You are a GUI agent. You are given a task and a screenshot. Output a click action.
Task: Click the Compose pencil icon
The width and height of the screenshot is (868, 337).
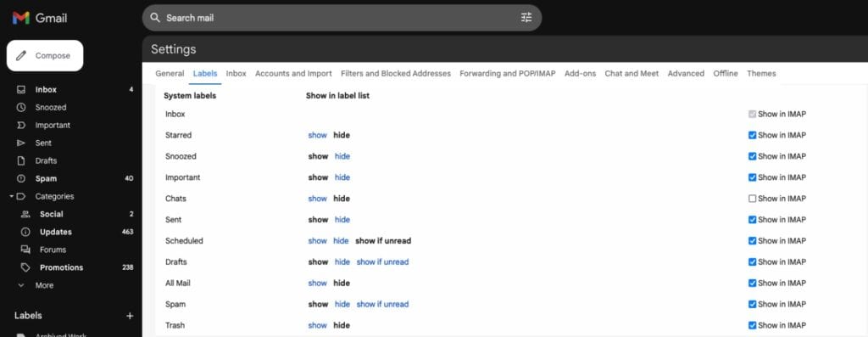[x=21, y=55]
